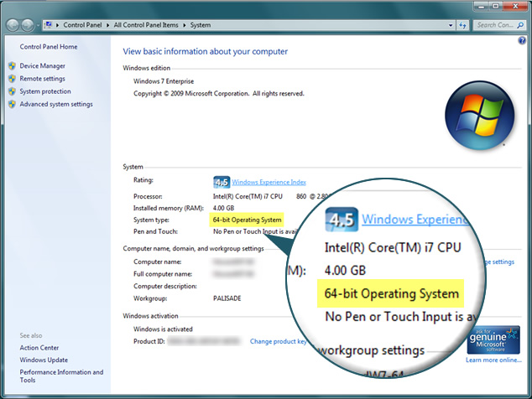This screenshot has width=532, height=399.
Task: Click the search magnifier icon
Action: coord(520,25)
